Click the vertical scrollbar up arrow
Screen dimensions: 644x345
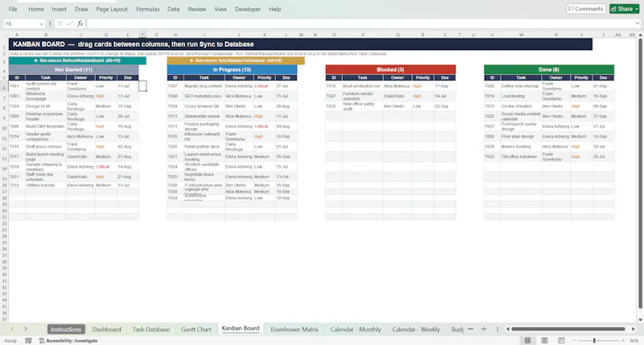tap(640, 35)
